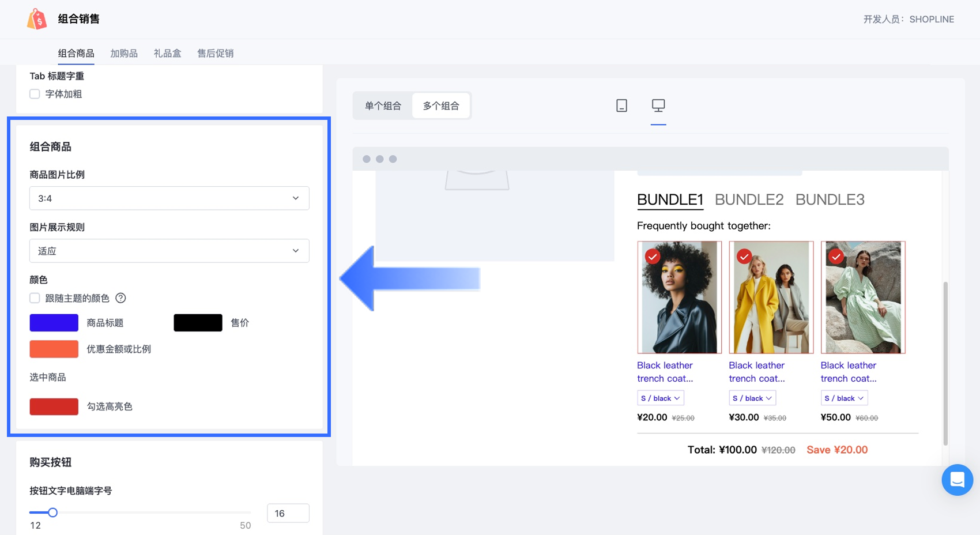The width and height of the screenshot is (980, 535).
Task: Uncheck the red checkmark on green dress product
Action: tap(836, 257)
